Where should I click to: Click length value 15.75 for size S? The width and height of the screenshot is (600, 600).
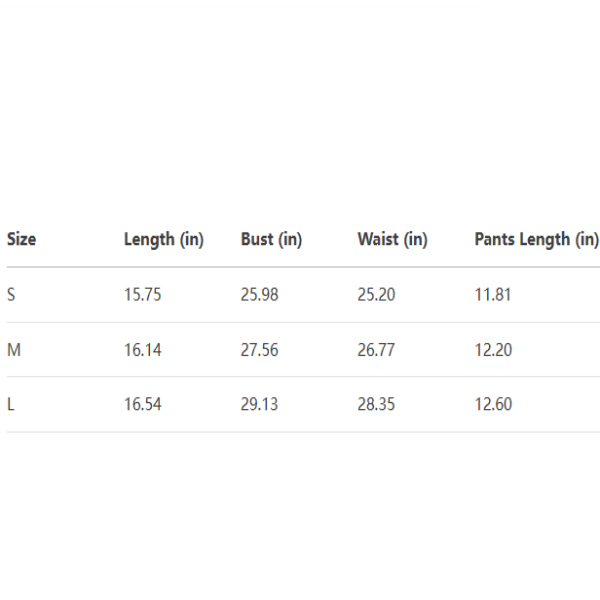(143, 295)
